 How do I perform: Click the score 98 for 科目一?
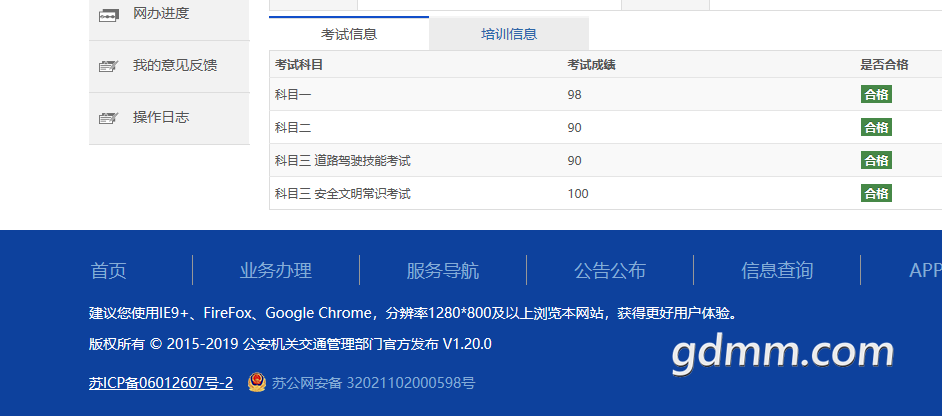[574, 95]
